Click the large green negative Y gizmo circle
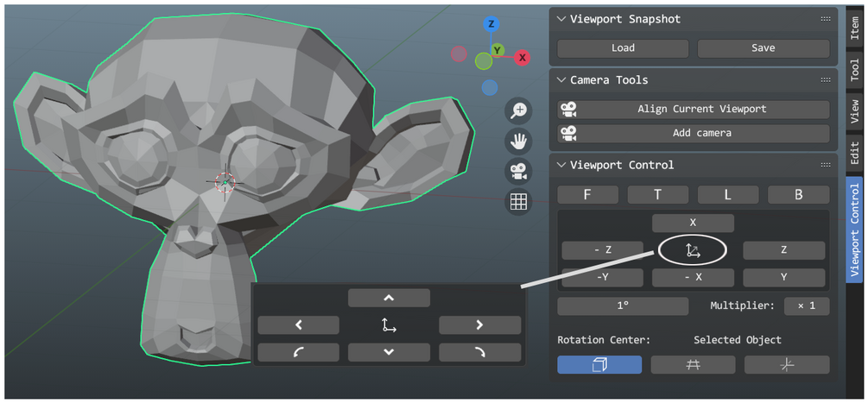This screenshot has width=868, height=403. [x=484, y=60]
